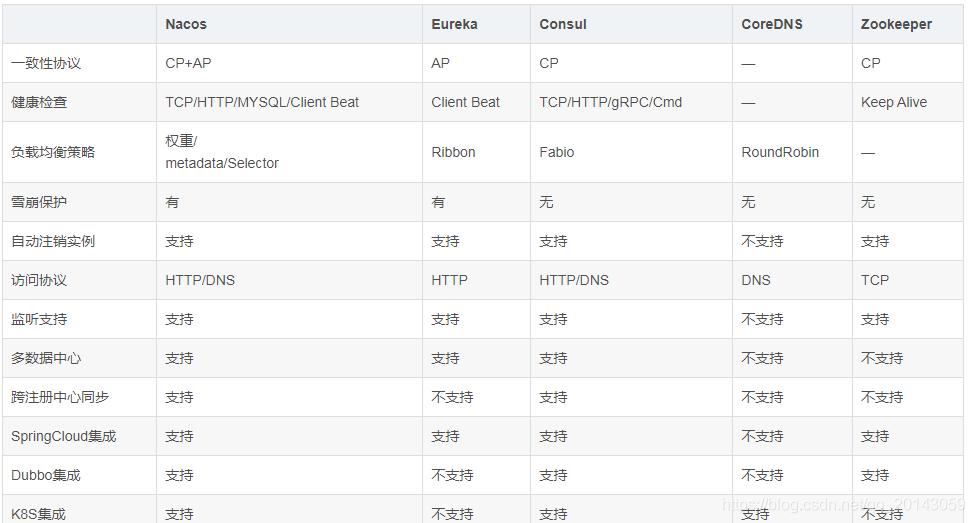Select the Zookeeper column header
The image size is (975, 523).
pos(896,24)
